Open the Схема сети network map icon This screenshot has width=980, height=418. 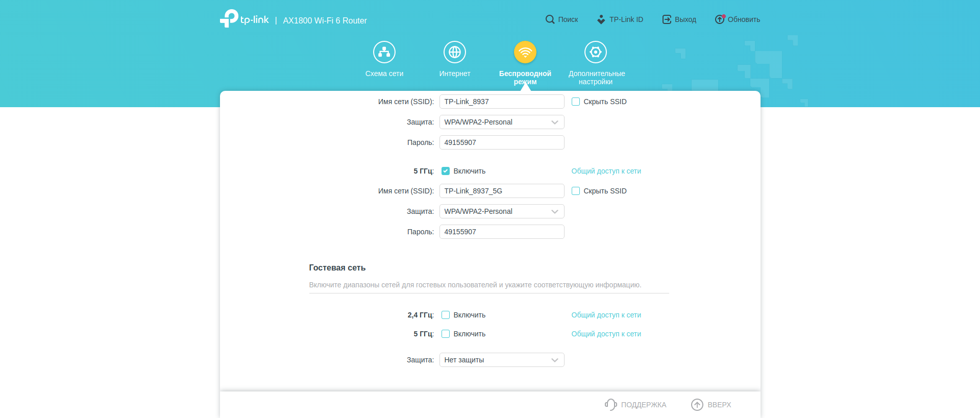384,52
